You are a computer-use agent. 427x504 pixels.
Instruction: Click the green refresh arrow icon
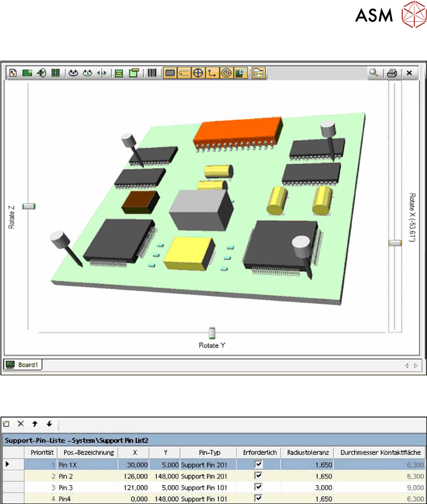click(41, 73)
